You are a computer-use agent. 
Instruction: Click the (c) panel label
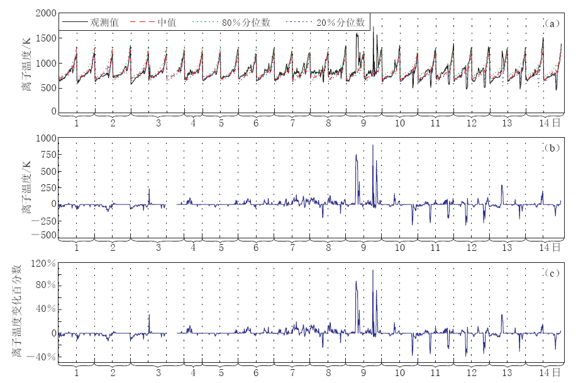pos(552,273)
